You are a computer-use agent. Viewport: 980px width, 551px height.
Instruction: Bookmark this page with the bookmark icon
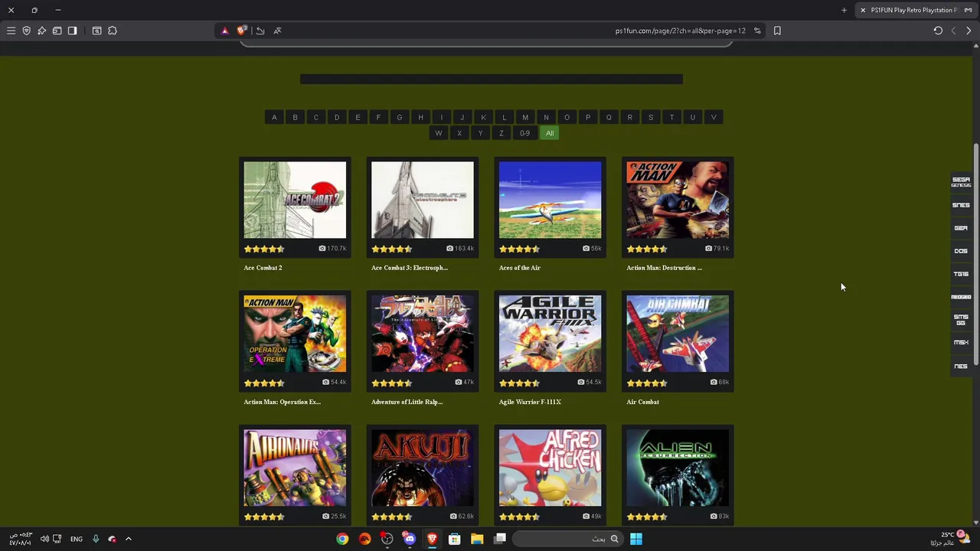coord(777,31)
